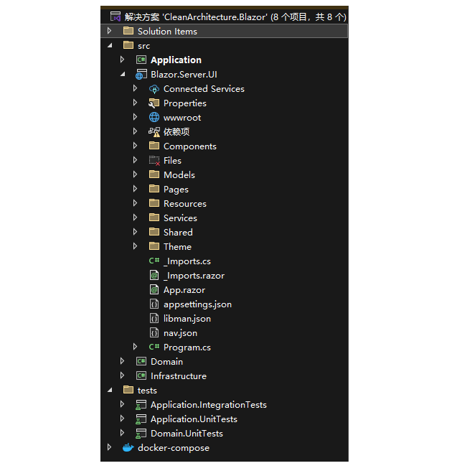The width and height of the screenshot is (462, 476).
Task: Click the _Imports.cs C# file icon
Action: 154,261
